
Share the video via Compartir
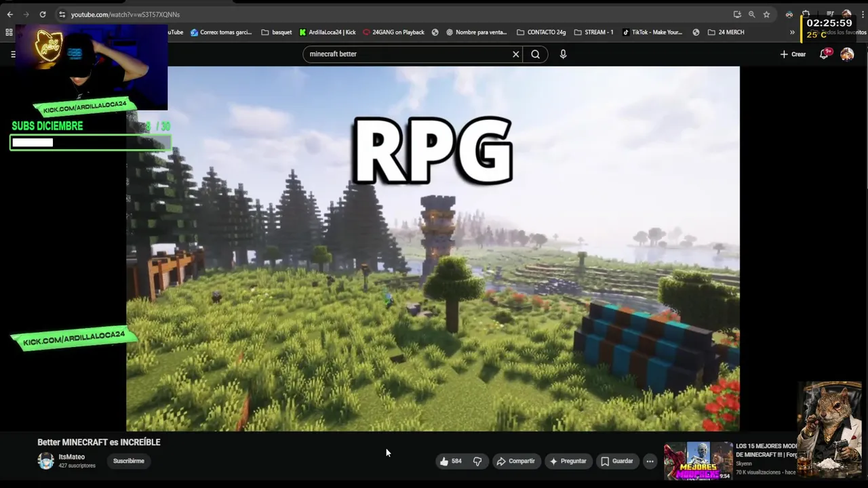516,461
